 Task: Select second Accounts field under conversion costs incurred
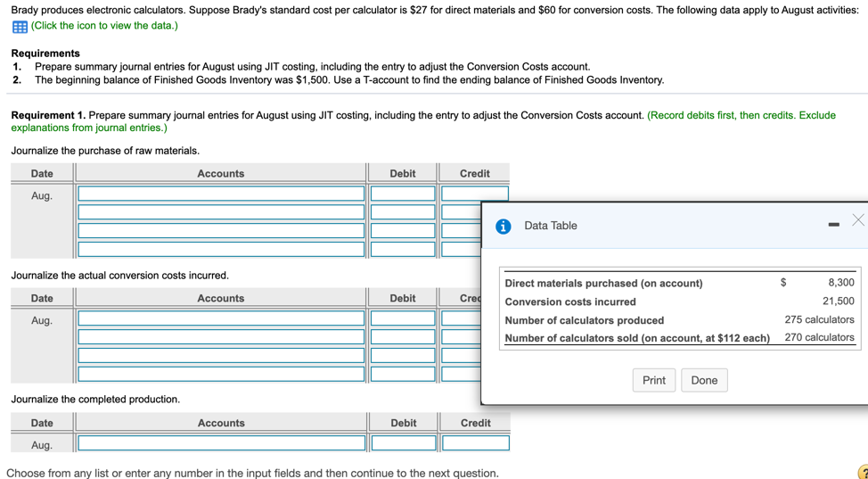click(x=221, y=337)
